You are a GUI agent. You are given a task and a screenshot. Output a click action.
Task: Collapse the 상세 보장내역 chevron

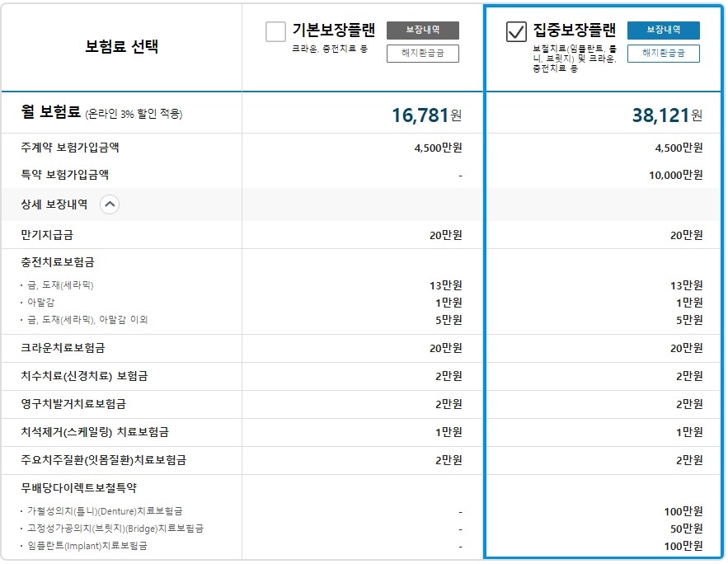[110, 204]
